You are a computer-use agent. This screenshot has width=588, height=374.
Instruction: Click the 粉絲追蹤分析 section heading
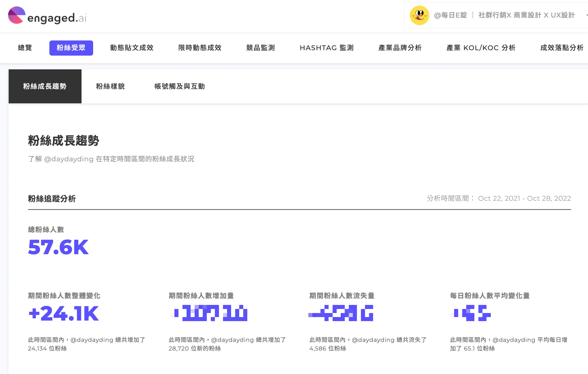pyautogui.click(x=52, y=199)
